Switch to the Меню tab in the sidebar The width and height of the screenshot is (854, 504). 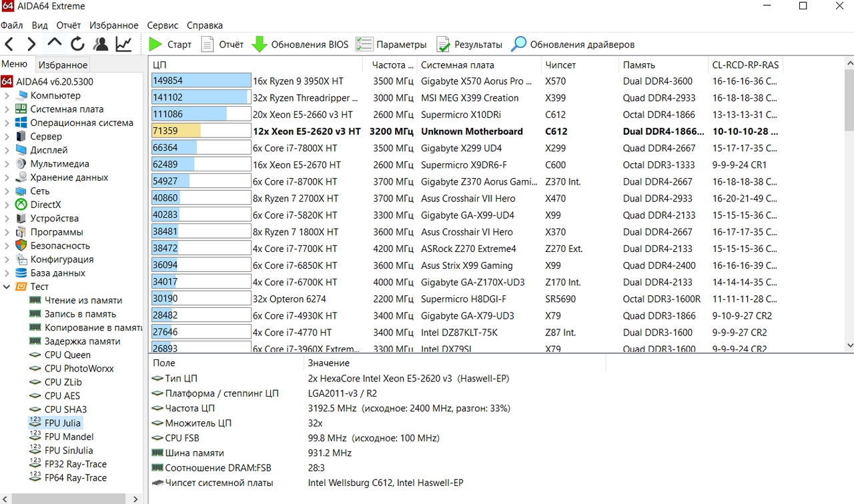point(15,64)
